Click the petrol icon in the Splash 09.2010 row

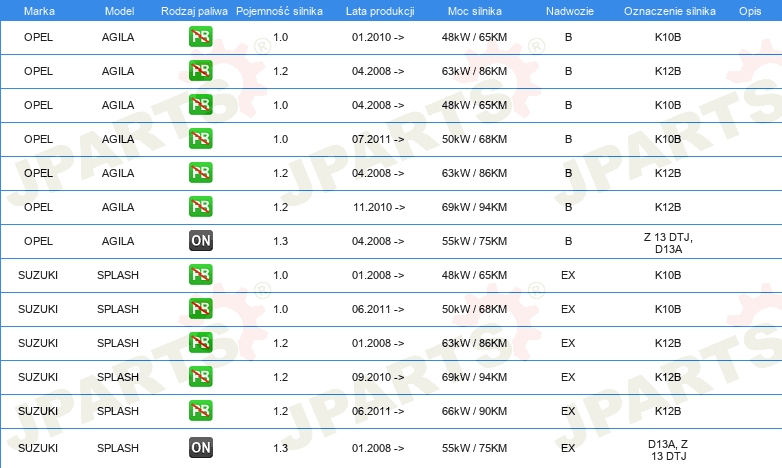coord(200,377)
